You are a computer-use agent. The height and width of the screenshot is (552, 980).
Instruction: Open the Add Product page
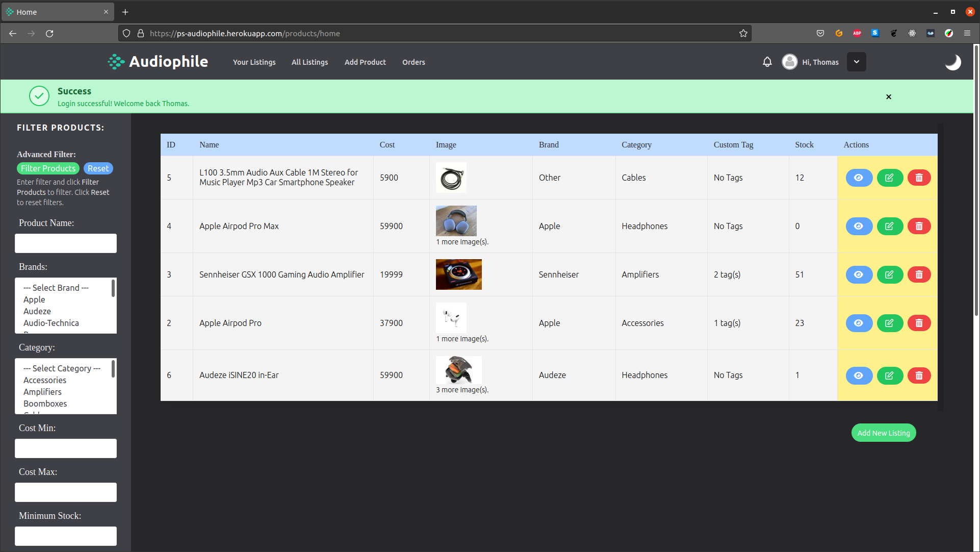[365, 62]
